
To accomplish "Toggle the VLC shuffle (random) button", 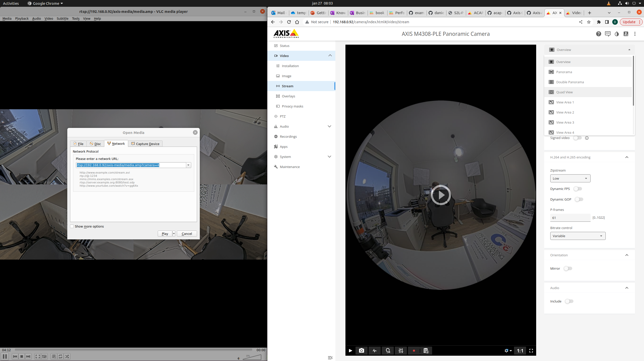I will 67,356.
